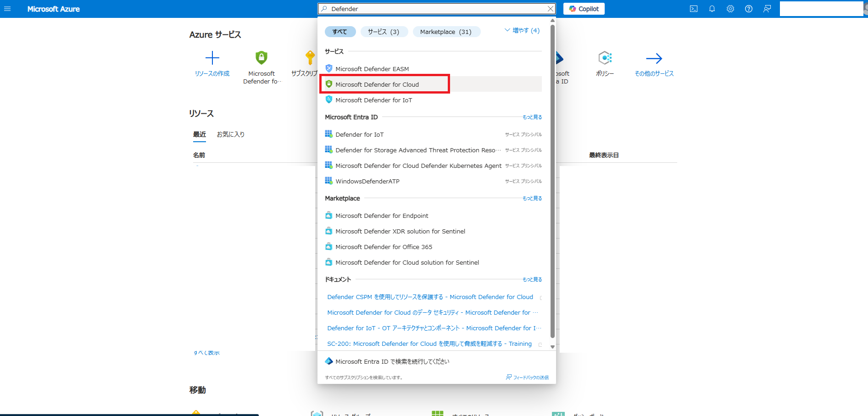Open the feedback icon in top bar
The width and height of the screenshot is (868, 416).
click(x=767, y=9)
